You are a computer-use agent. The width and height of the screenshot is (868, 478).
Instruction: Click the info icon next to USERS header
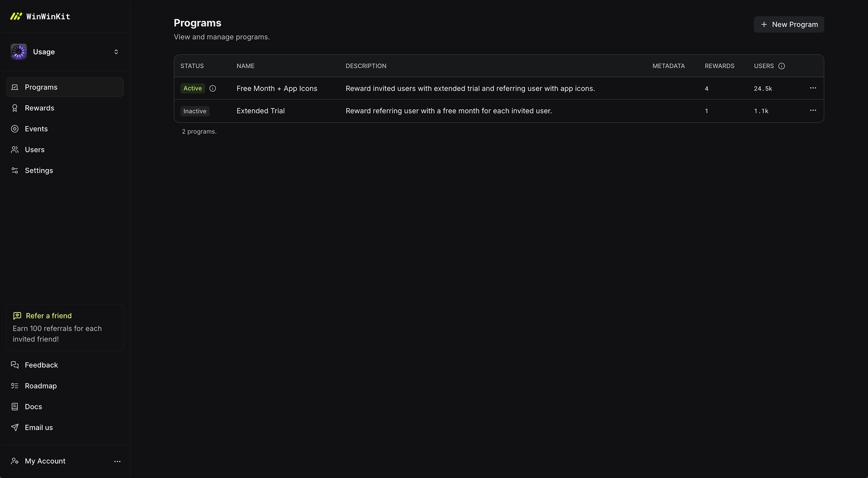(782, 66)
